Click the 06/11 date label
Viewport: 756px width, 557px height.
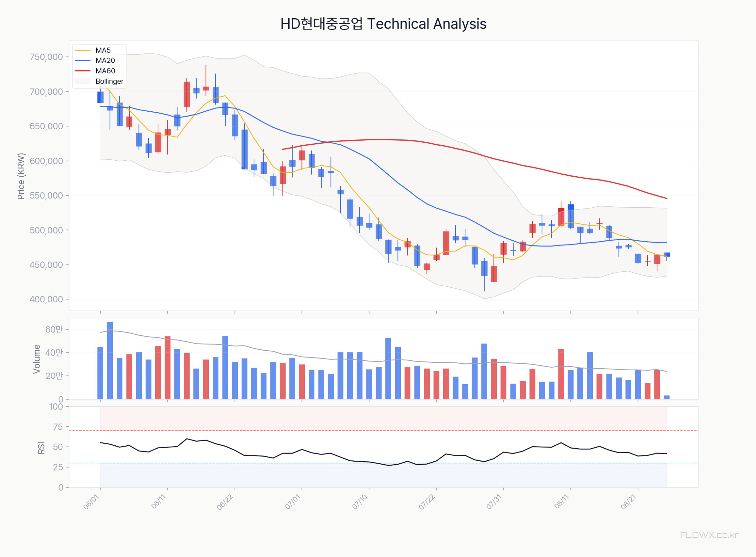159,502
